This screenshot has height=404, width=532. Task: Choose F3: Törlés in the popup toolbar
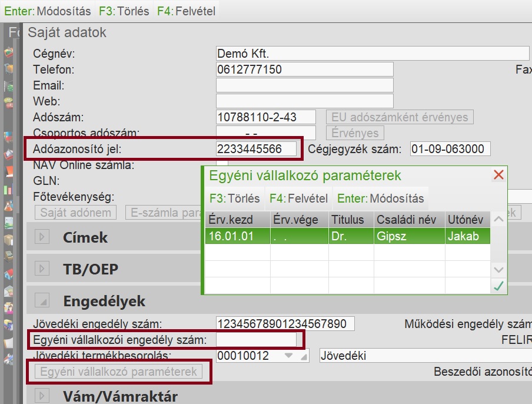point(234,198)
